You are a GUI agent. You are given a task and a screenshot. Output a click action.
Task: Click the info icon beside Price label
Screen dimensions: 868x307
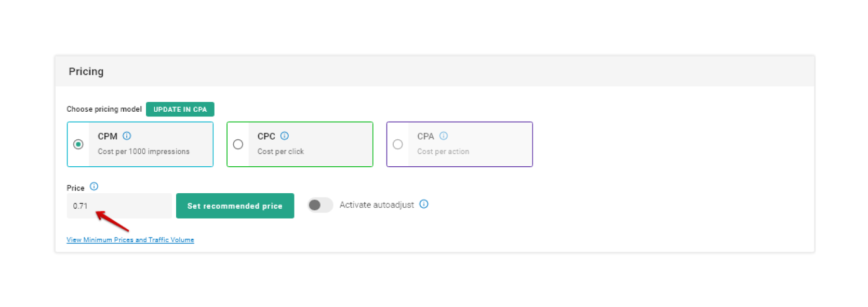click(94, 186)
